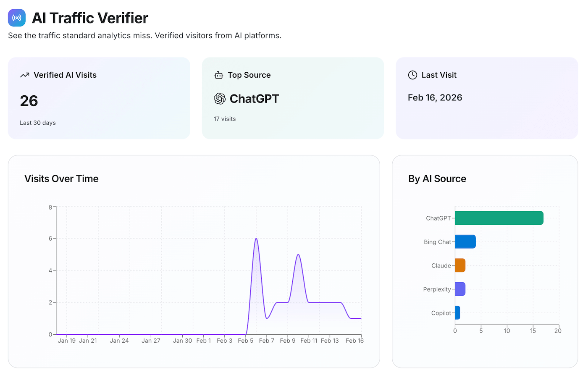
Task: Select the Copilot bar
Action: pyautogui.click(x=457, y=312)
